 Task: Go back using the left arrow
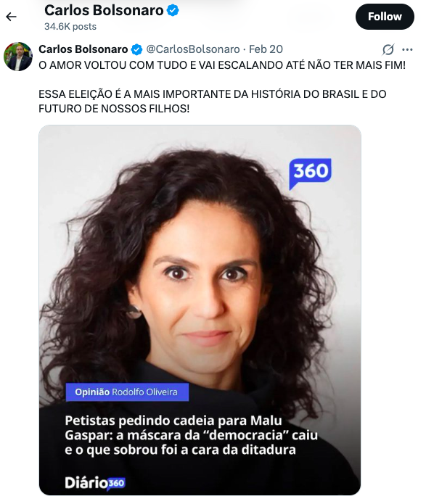pyautogui.click(x=12, y=17)
